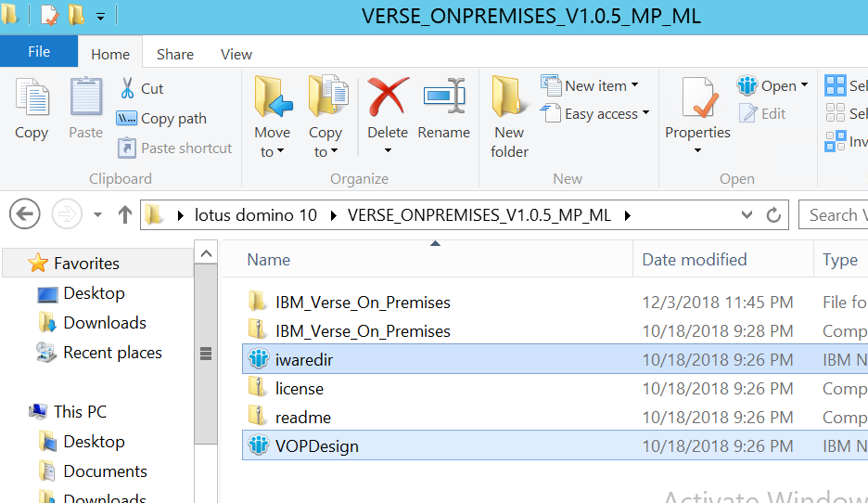Refresh the current folder

click(773, 215)
